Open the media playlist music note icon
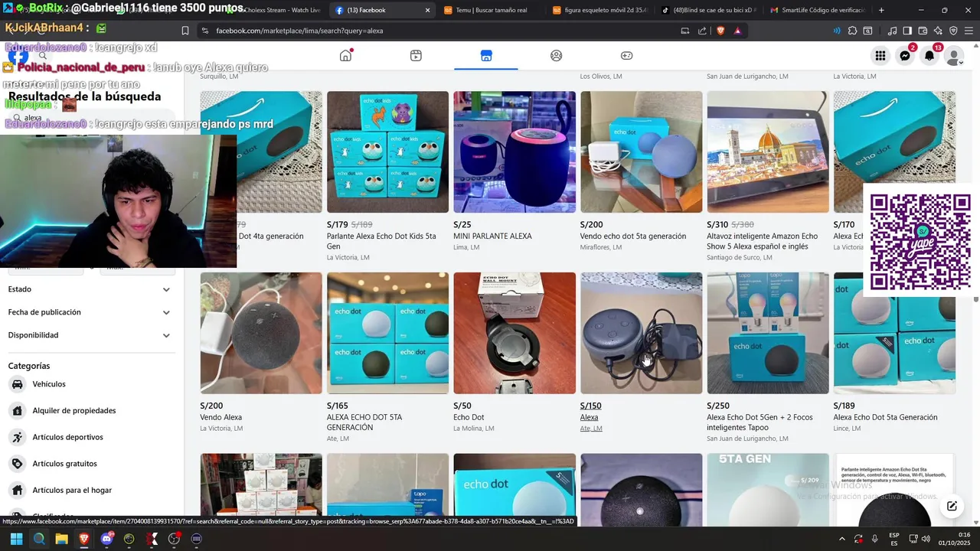Viewport: 980px width, 551px height. pos(892,31)
